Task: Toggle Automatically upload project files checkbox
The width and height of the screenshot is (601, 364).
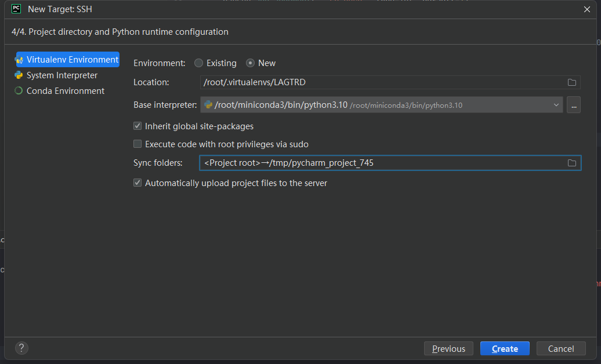Action: (137, 183)
